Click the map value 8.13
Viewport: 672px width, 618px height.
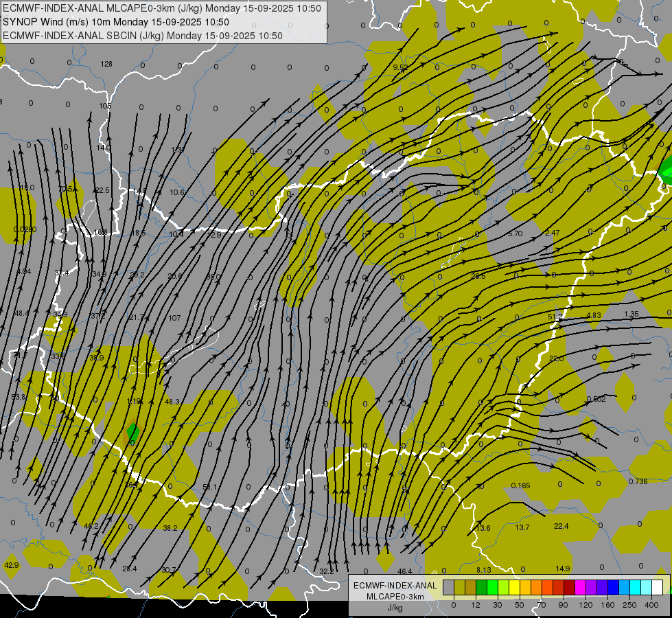484,569
